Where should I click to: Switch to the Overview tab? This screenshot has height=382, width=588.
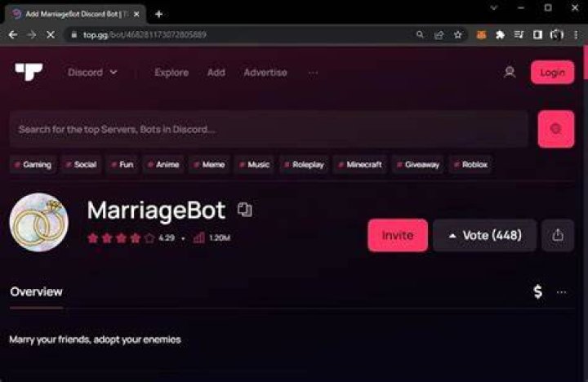[x=37, y=291]
